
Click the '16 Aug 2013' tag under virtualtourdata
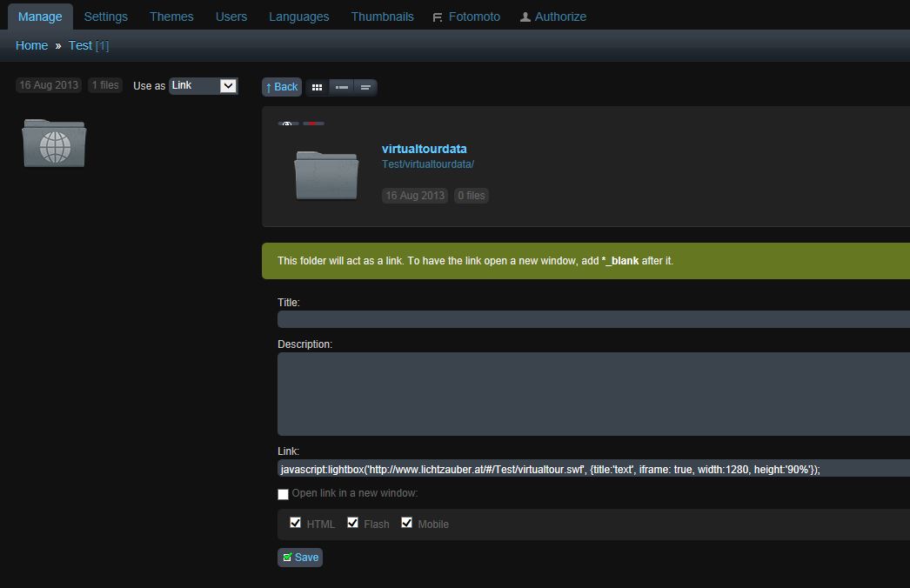tap(415, 196)
